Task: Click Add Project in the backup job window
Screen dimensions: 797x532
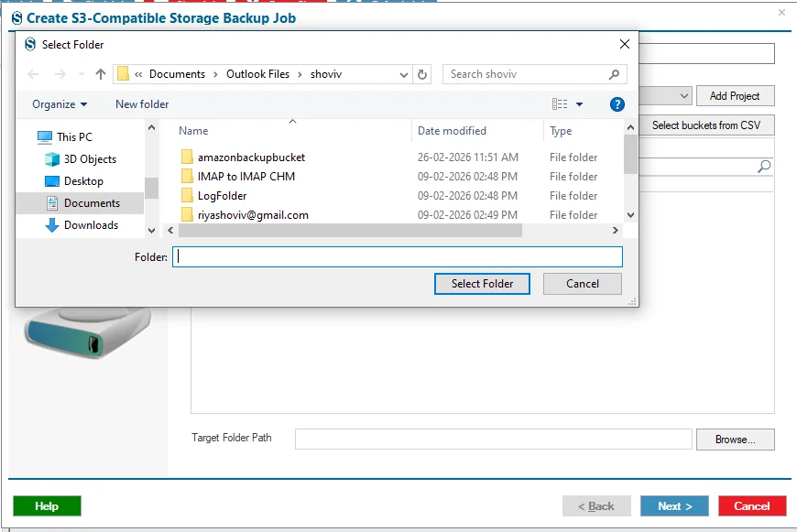Action: (735, 96)
